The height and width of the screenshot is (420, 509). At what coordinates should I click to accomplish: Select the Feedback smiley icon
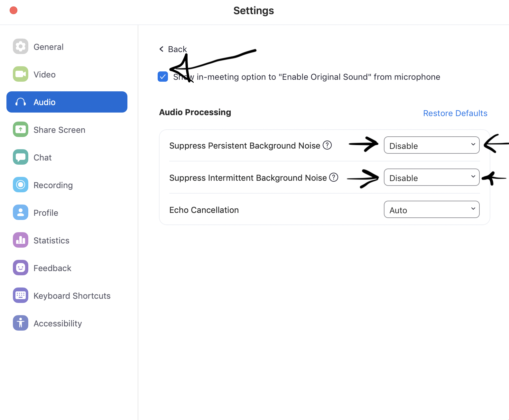coord(21,268)
